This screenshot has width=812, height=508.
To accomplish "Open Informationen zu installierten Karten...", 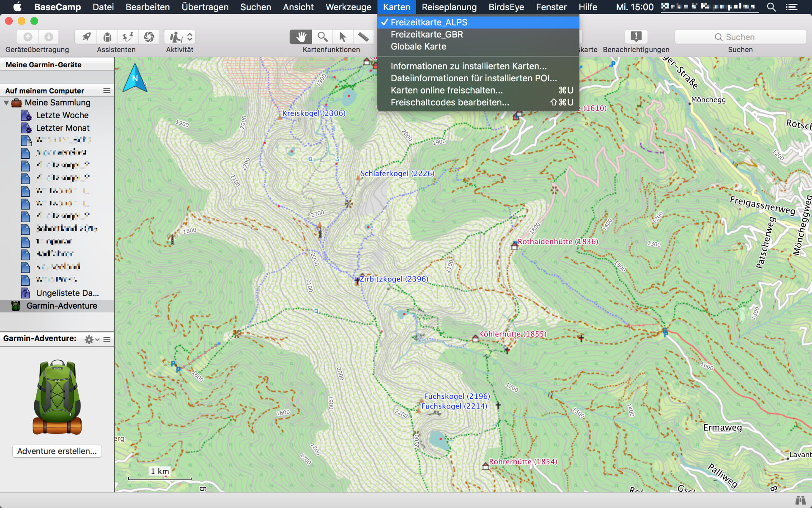I will pyautogui.click(x=478, y=66).
